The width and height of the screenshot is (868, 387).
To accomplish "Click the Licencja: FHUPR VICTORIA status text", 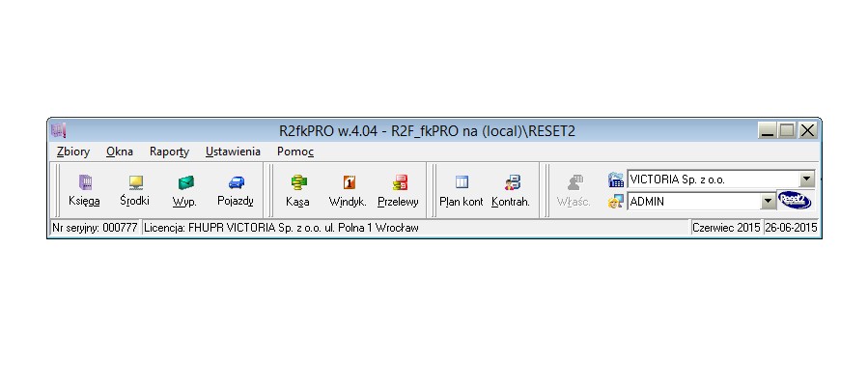I will (x=281, y=228).
